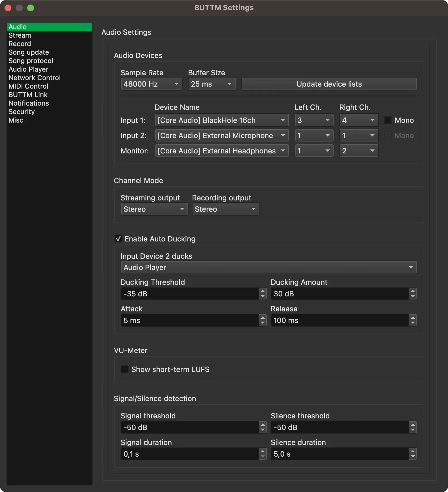The width and height of the screenshot is (448, 492).
Task: Open Input 2 Left Ch. dropdown
Action: click(x=314, y=135)
